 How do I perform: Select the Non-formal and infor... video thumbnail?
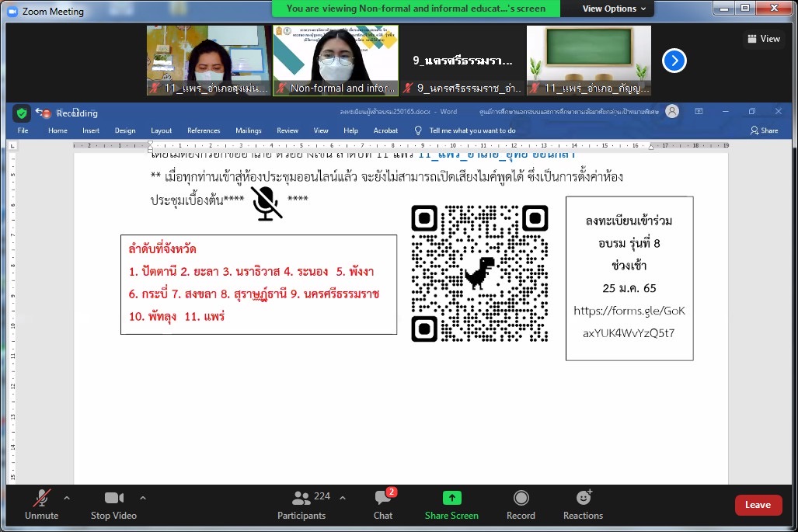[x=336, y=61]
